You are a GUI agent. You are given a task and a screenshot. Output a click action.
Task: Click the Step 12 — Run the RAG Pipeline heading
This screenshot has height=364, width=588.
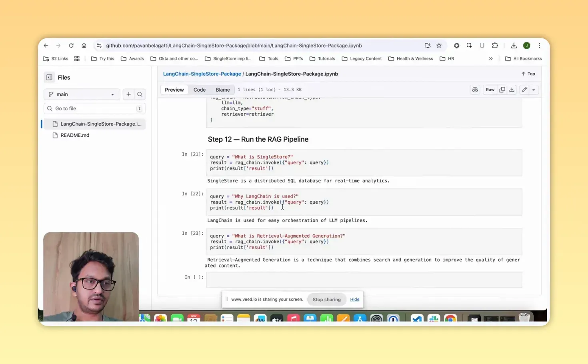258,140
